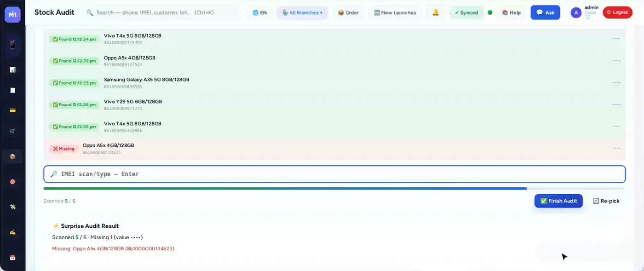
Task: Open options for Vivo T4x 12:12:36 row
Action: [x=616, y=127]
